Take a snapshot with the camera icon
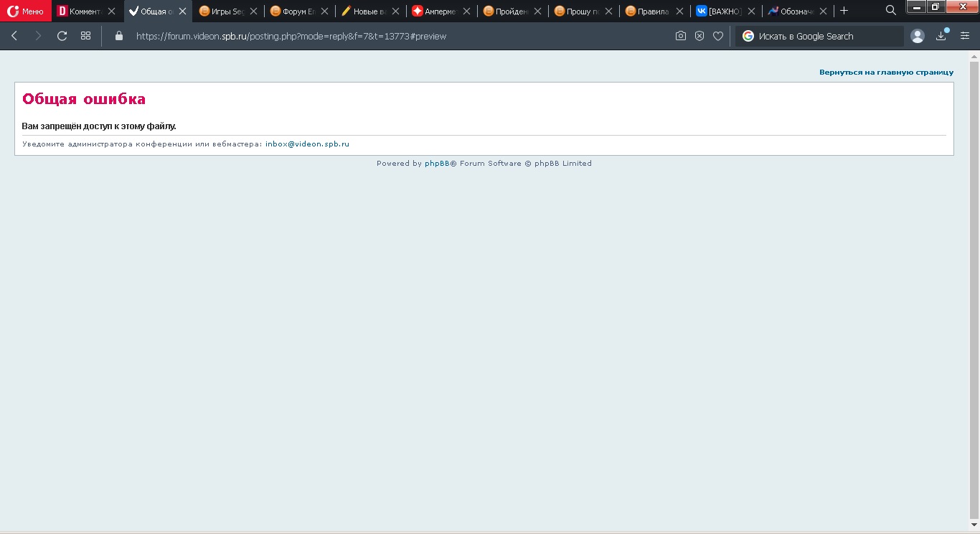 [681, 36]
